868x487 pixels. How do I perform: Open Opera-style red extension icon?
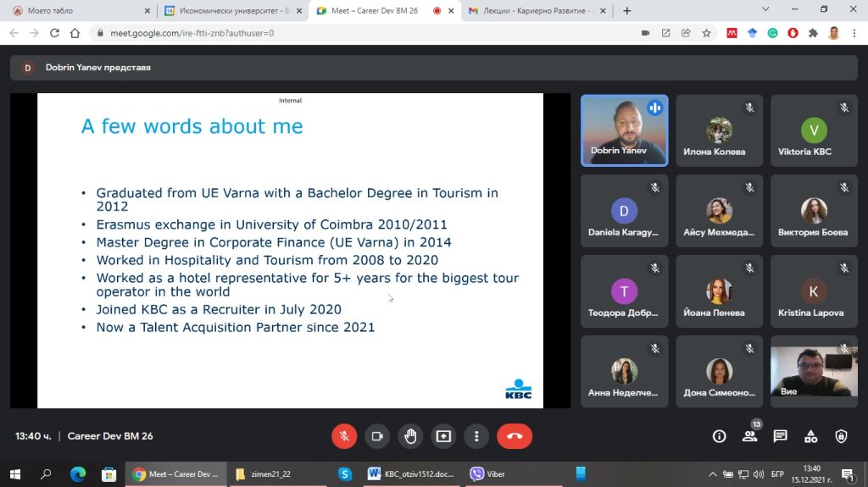[x=793, y=33]
